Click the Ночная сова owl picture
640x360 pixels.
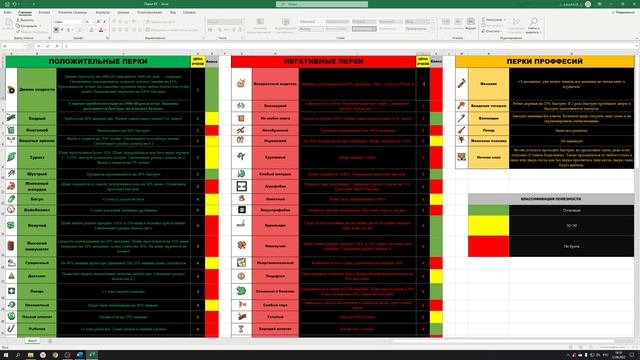462,157
